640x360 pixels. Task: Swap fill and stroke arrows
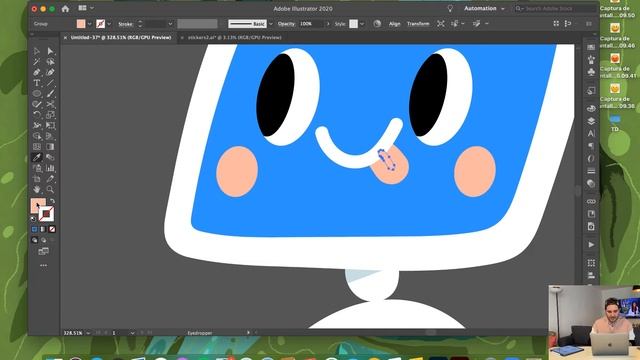52,201
